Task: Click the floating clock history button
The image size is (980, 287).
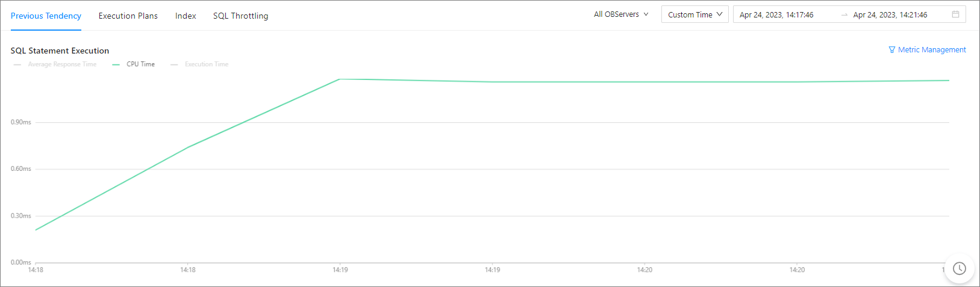Action: point(959,268)
